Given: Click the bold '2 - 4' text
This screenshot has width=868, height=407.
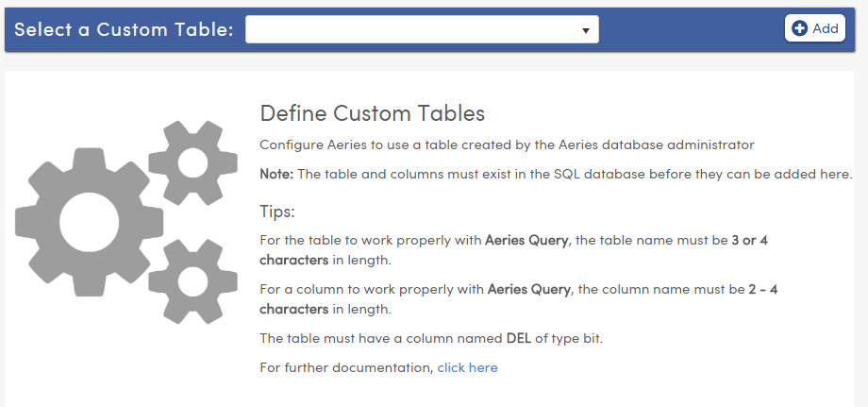Looking at the screenshot, I should point(763,289).
